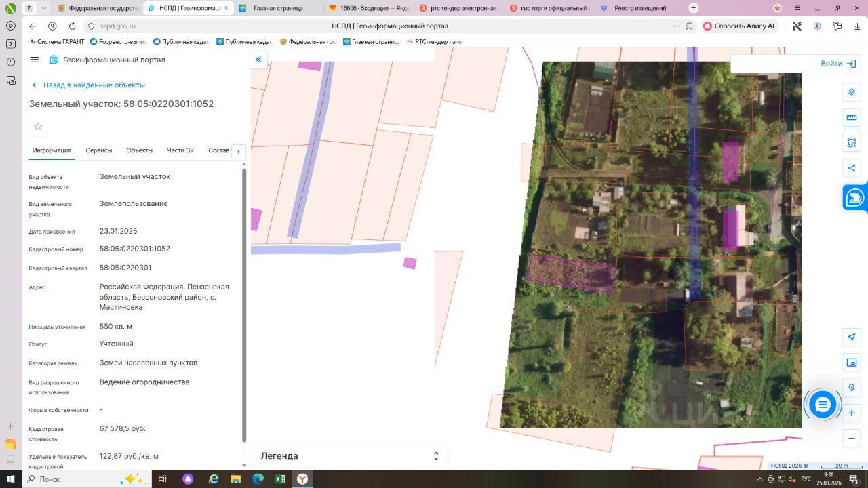868x488 pixels.
Task: Expand the Легенда panel
Action: point(351,456)
